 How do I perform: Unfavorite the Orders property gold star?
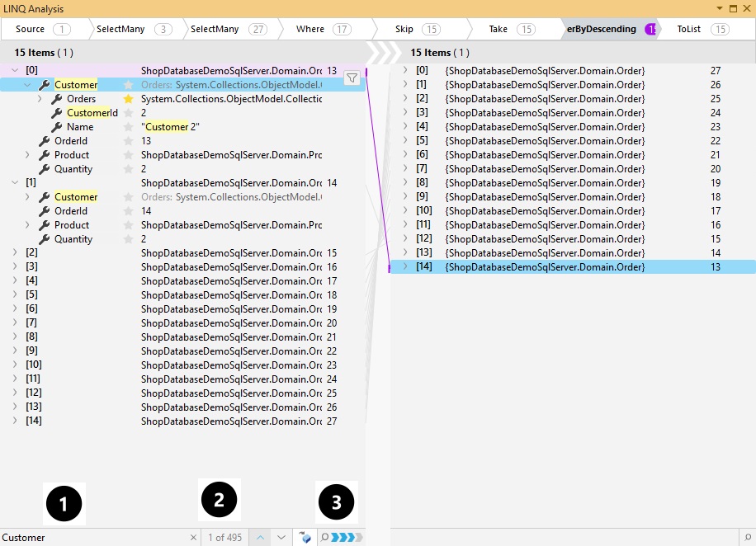[128, 99]
